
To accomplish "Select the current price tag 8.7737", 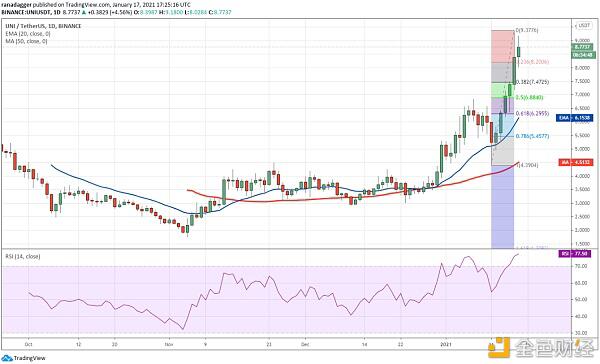I will (x=583, y=47).
